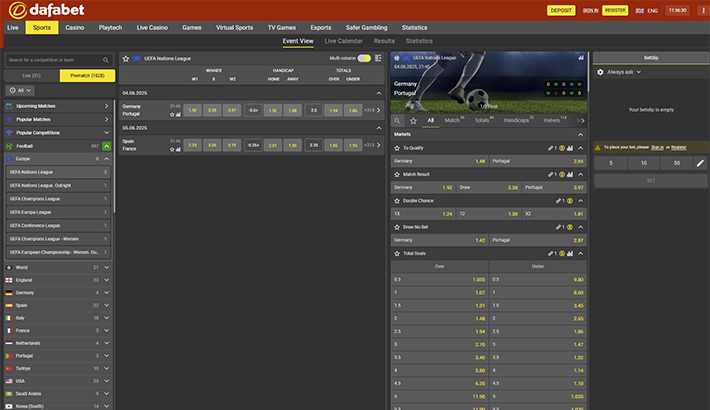Expand the Spain region

point(106,305)
